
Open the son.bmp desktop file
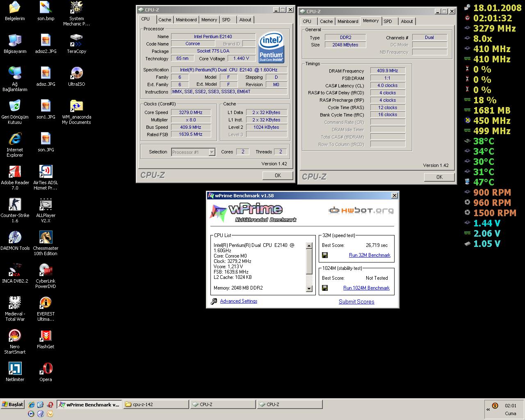point(46,11)
